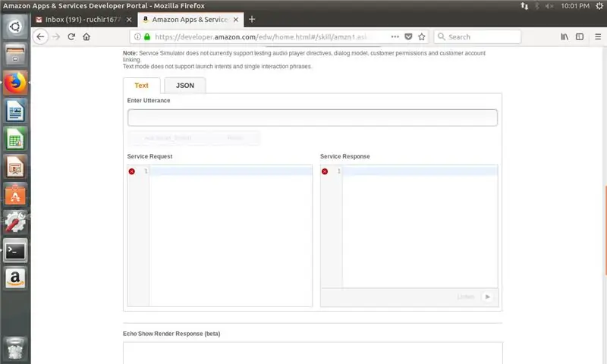Click the Bluetooth indicator in the top panel
Image resolution: width=607 pixels, height=364 pixels.
pos(537,6)
